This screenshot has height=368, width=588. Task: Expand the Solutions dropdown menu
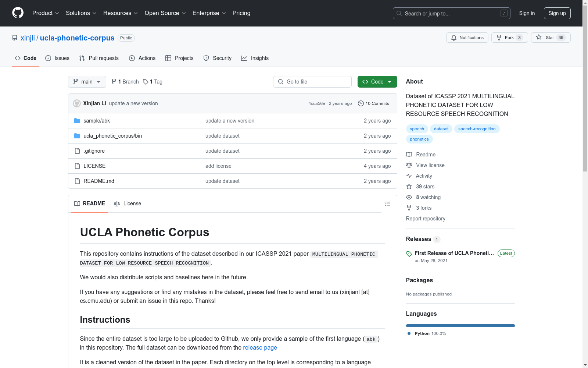click(x=81, y=13)
